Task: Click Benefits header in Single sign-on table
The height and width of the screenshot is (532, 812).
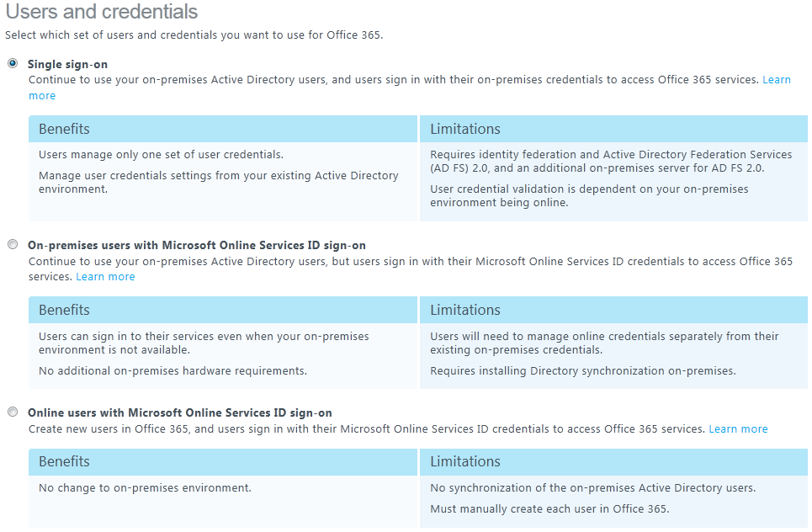Action: pos(64,129)
